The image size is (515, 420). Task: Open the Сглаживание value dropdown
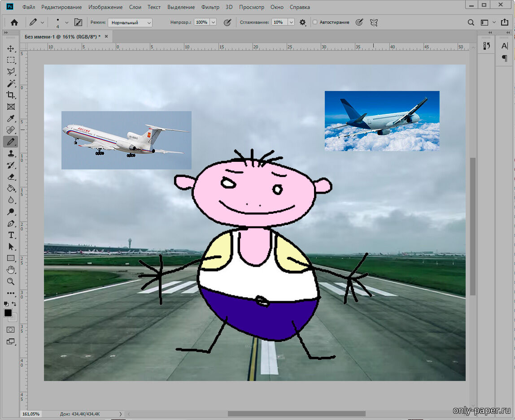(291, 22)
